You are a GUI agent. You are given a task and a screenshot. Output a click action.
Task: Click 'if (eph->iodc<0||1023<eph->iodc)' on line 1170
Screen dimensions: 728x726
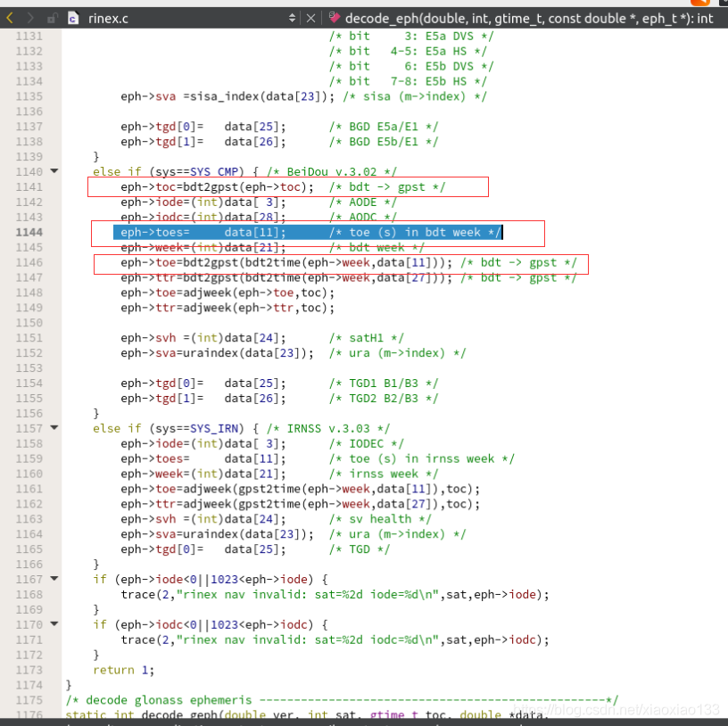[211, 625]
